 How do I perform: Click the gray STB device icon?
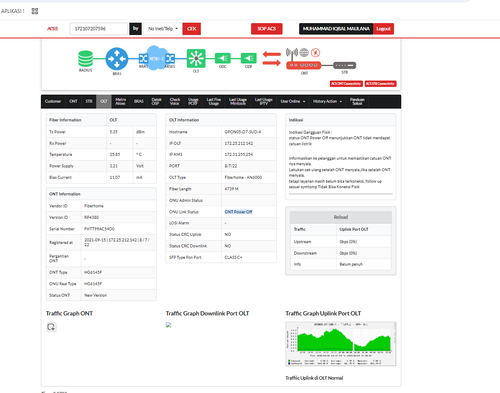345,65
